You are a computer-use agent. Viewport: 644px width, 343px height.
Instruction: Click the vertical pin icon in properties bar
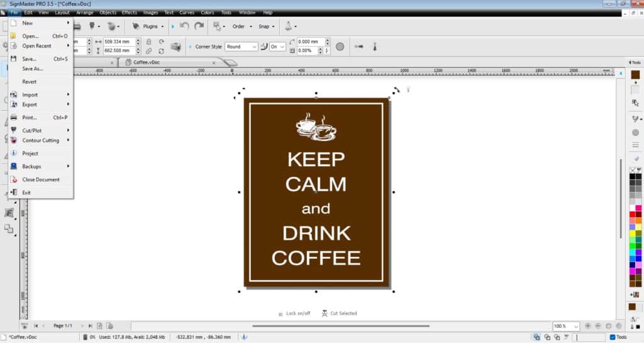(375, 47)
